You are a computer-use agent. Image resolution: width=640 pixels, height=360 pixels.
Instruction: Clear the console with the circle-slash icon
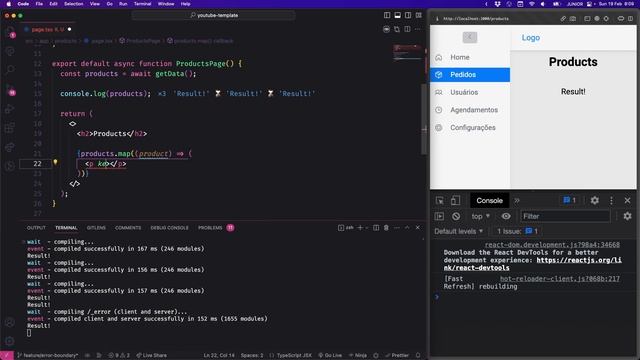click(x=456, y=216)
